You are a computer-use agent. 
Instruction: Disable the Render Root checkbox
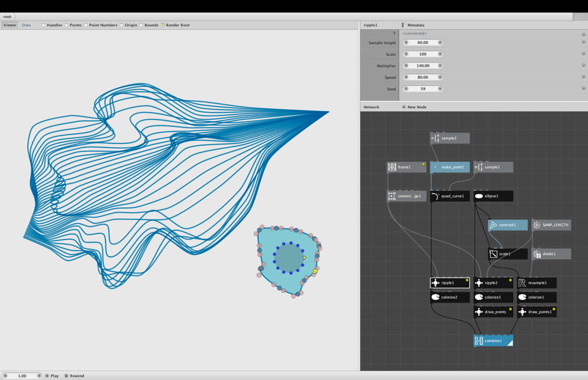point(163,25)
